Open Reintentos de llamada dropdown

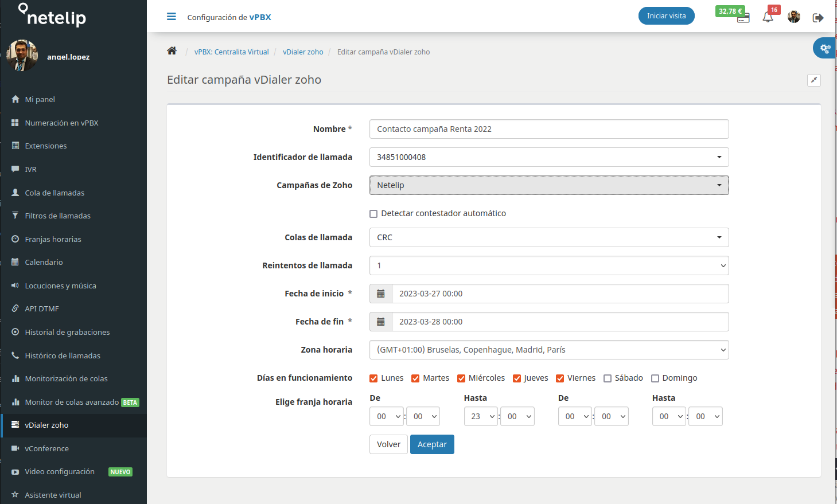pos(549,265)
